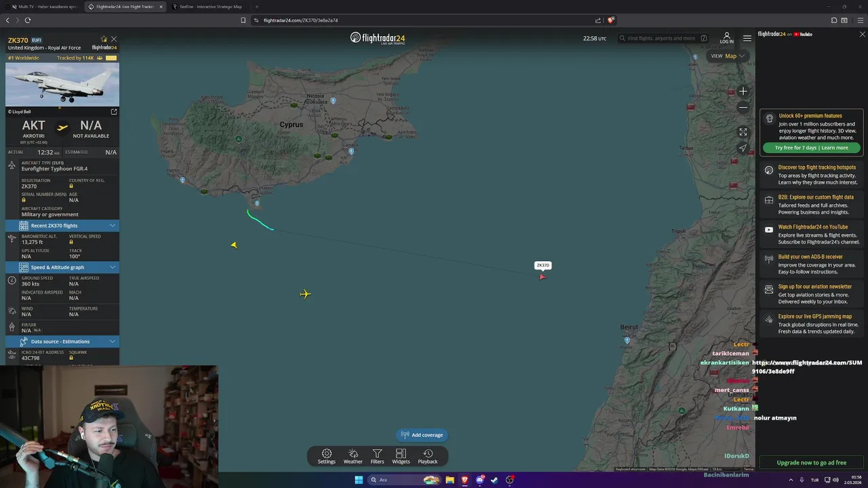Click the Larnaca airport pin

point(351,151)
